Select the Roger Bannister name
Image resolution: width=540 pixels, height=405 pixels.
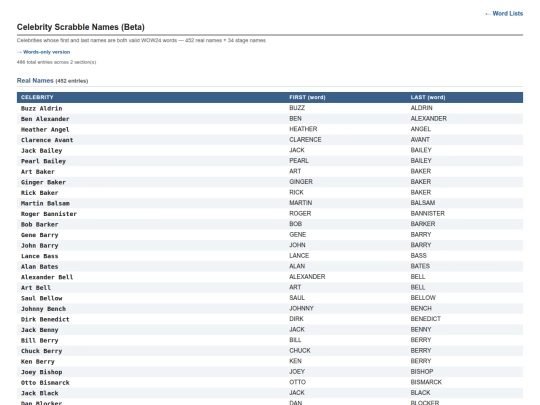(49, 214)
